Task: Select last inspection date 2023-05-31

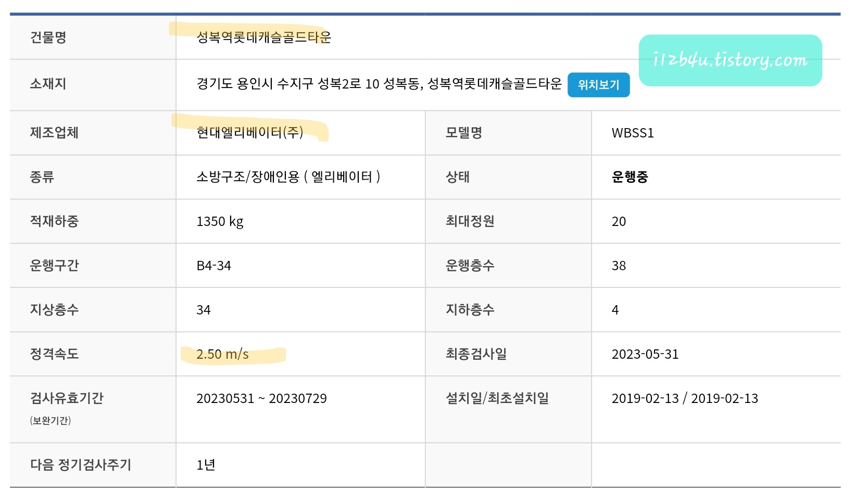Action: [645, 355]
